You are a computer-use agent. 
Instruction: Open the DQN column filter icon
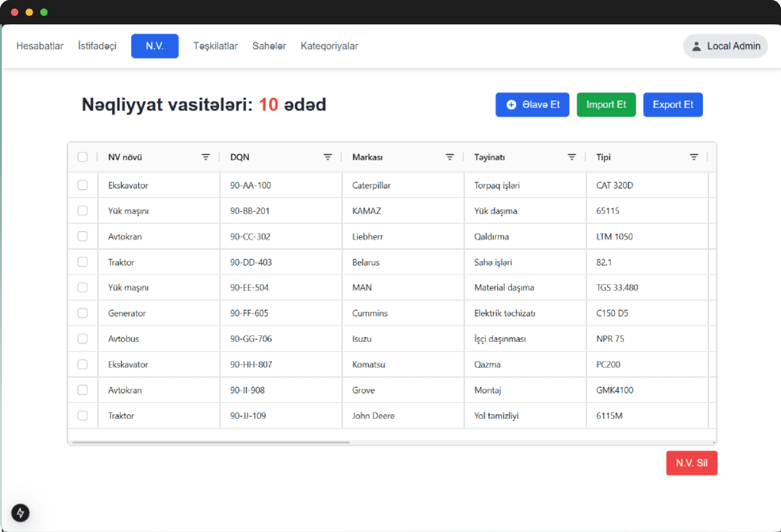[x=328, y=157]
